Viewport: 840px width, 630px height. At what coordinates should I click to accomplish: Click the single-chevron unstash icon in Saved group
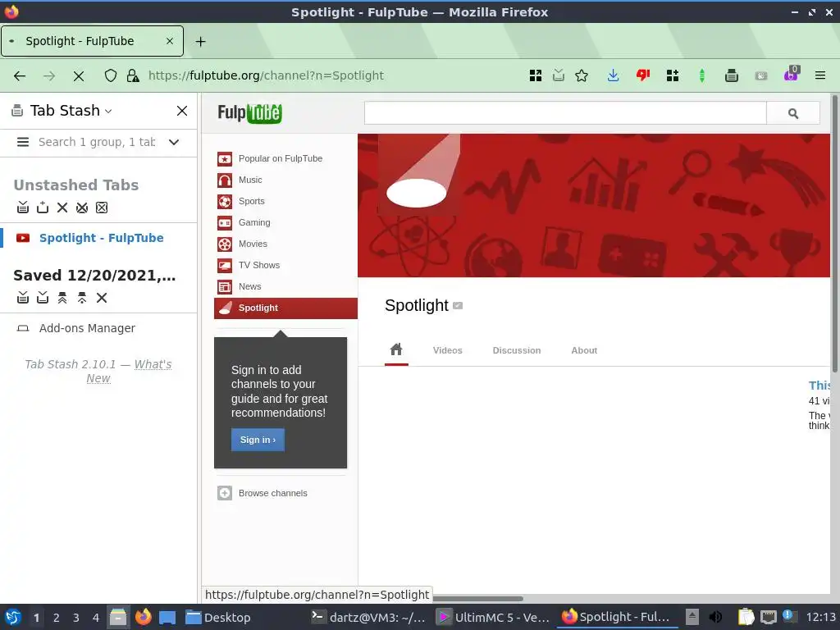pos(82,297)
